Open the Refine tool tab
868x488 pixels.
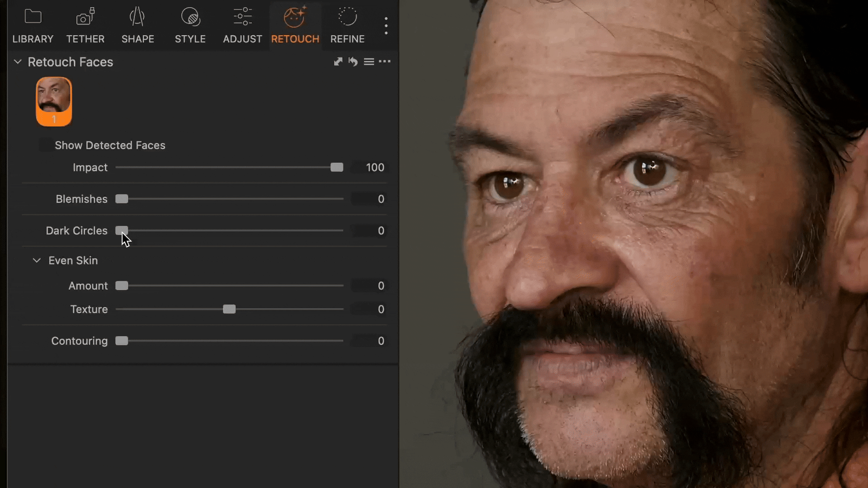pyautogui.click(x=347, y=26)
